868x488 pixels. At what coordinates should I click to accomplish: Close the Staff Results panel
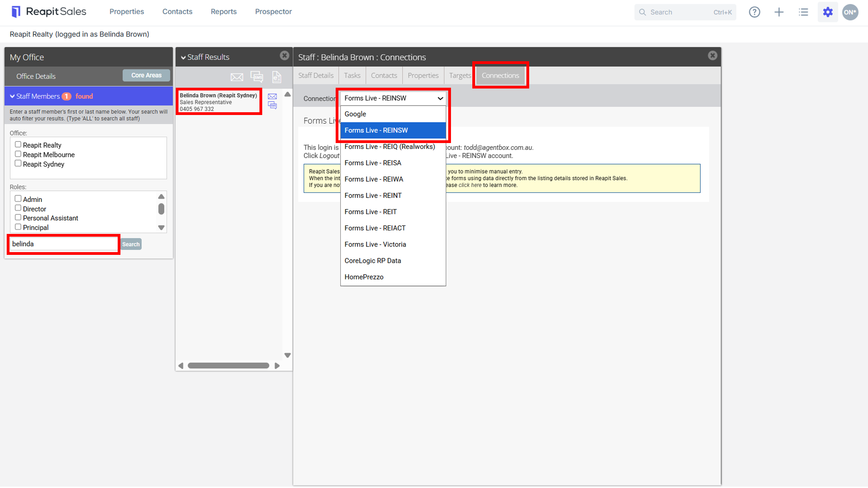pyautogui.click(x=284, y=56)
